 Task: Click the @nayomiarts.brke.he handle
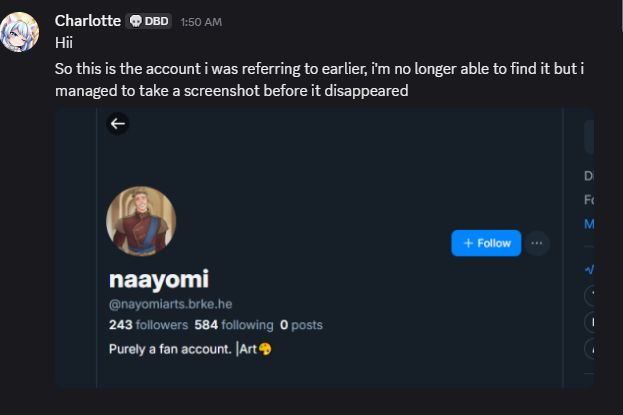coord(170,303)
